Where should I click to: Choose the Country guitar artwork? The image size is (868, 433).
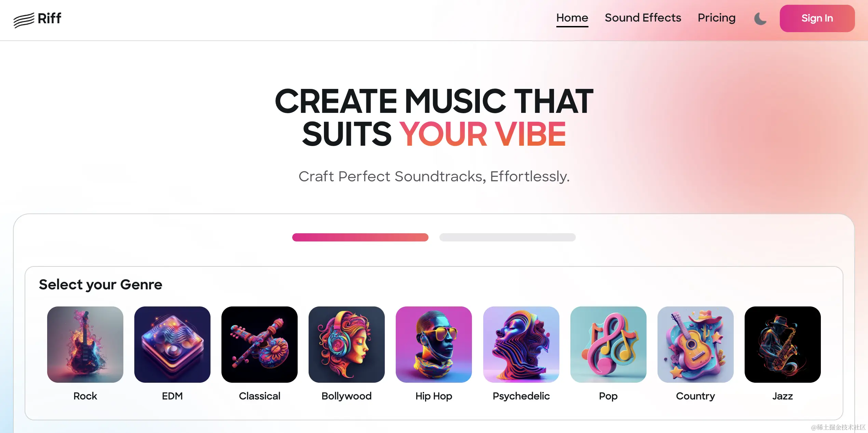695,344
